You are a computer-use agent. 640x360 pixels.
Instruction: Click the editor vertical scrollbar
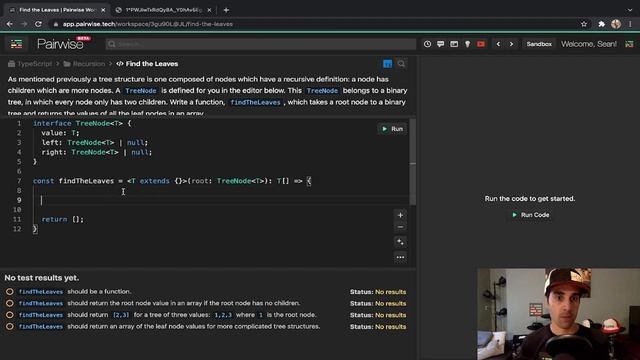tap(413, 162)
